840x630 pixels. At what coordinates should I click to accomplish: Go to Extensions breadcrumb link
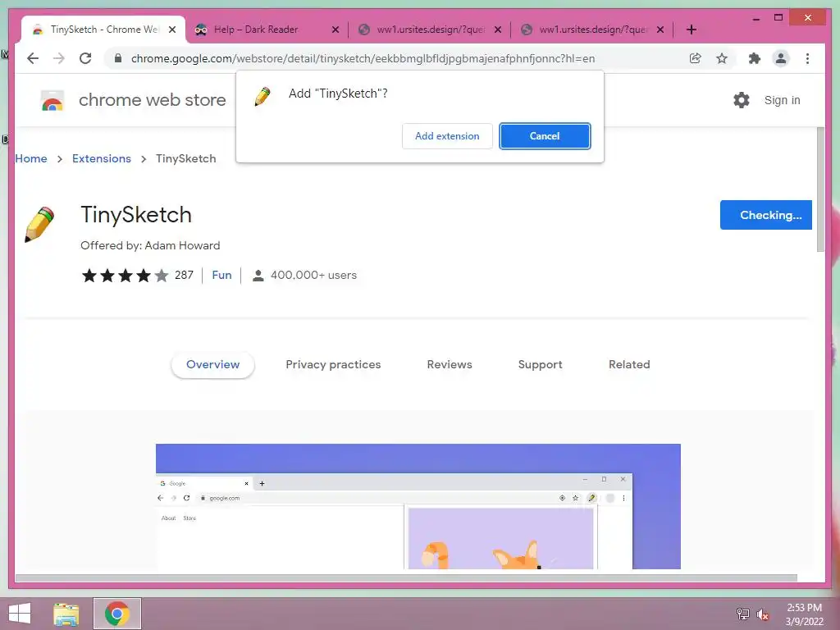click(101, 158)
